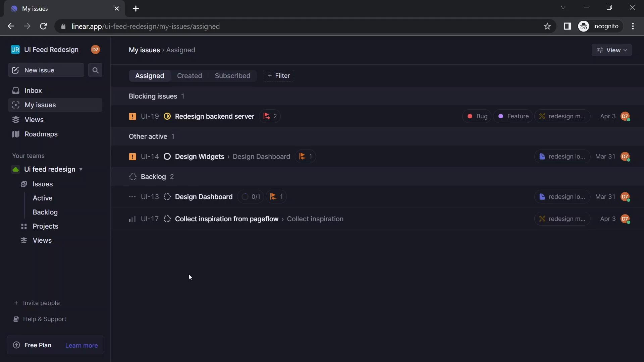Click the redesign label tag on UI-17
The height and width of the screenshot is (362, 644).
click(562, 219)
